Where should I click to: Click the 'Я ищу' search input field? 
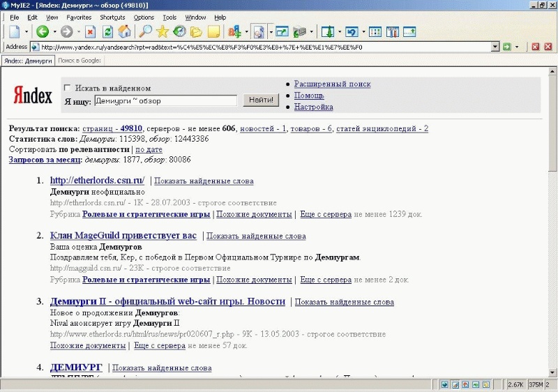[x=165, y=100]
